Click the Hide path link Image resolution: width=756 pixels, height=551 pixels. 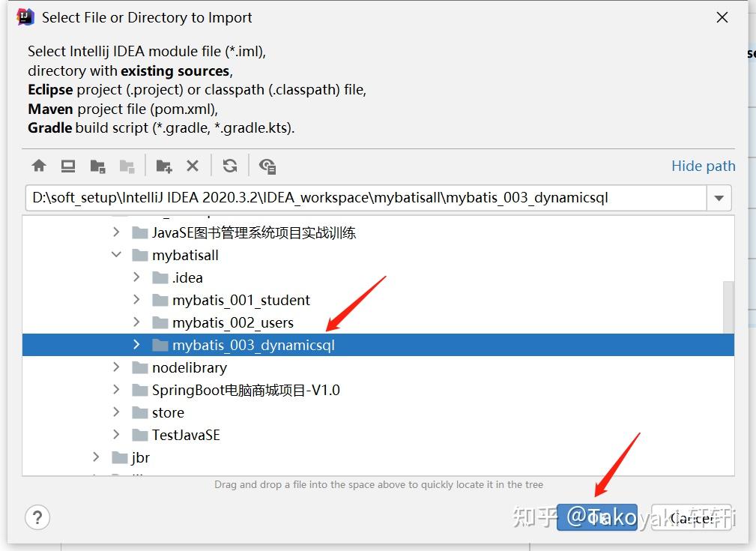point(703,166)
